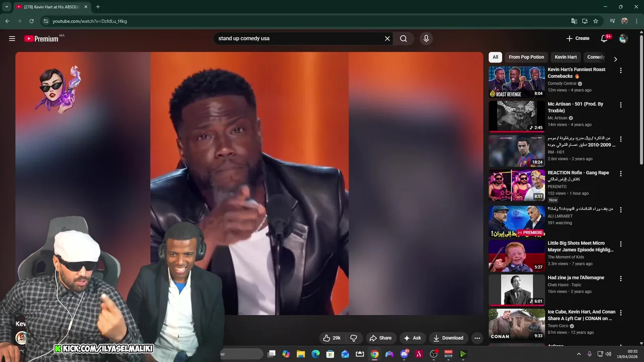Image resolution: width=644 pixels, height=362 pixels.
Task: Click the youtube.com address bar URL
Action: 90,21
